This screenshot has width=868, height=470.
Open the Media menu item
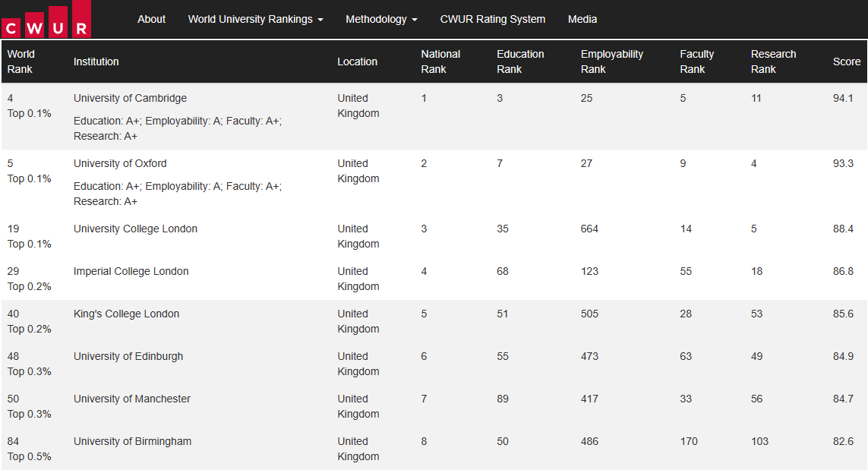point(582,19)
